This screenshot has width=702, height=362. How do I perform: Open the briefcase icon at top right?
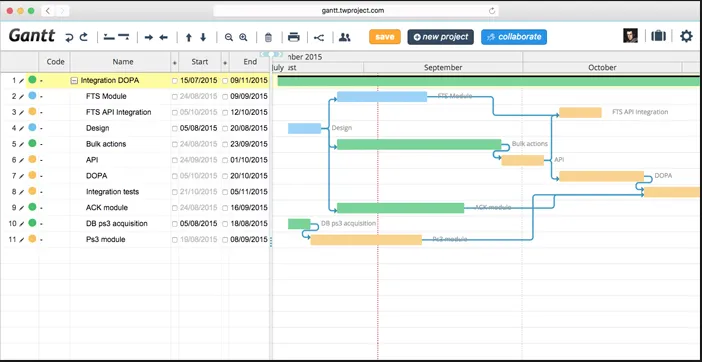click(x=658, y=36)
